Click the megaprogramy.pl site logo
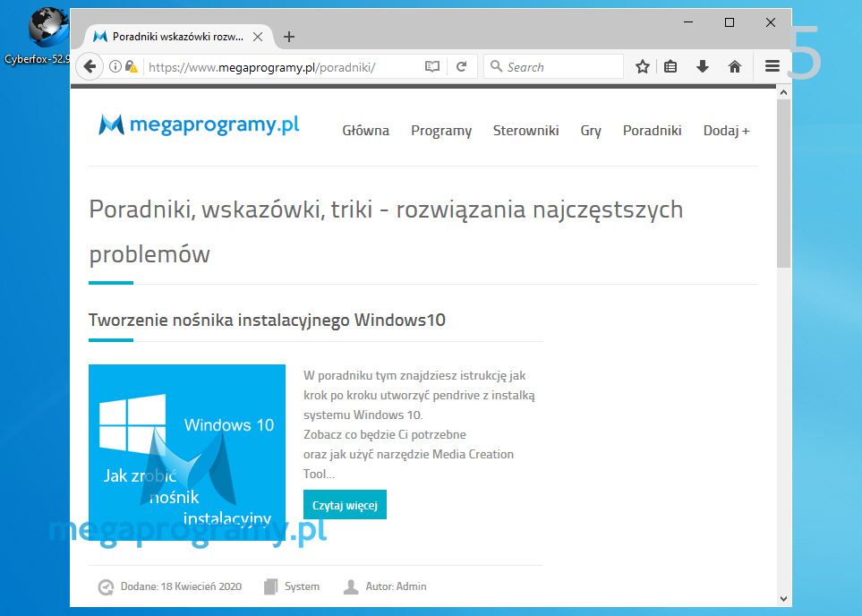Image resolution: width=862 pixels, height=616 pixels. (x=199, y=125)
